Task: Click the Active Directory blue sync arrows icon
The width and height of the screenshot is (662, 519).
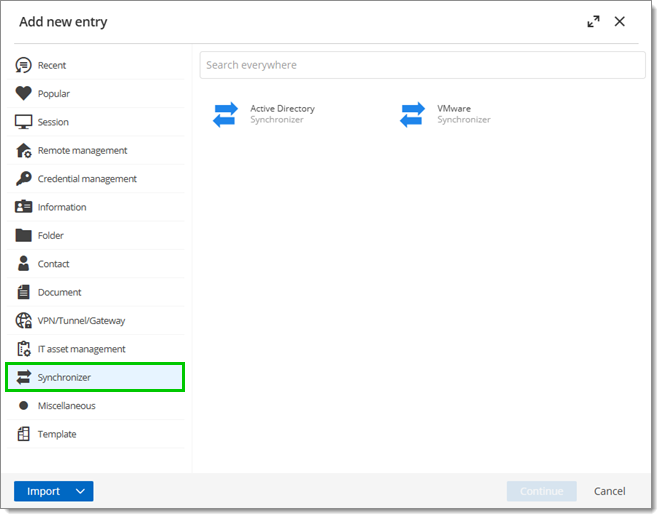Action: click(225, 114)
